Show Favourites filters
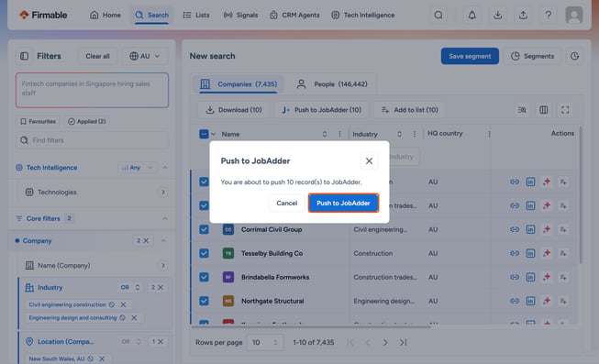The image size is (599, 364). pyautogui.click(x=38, y=121)
